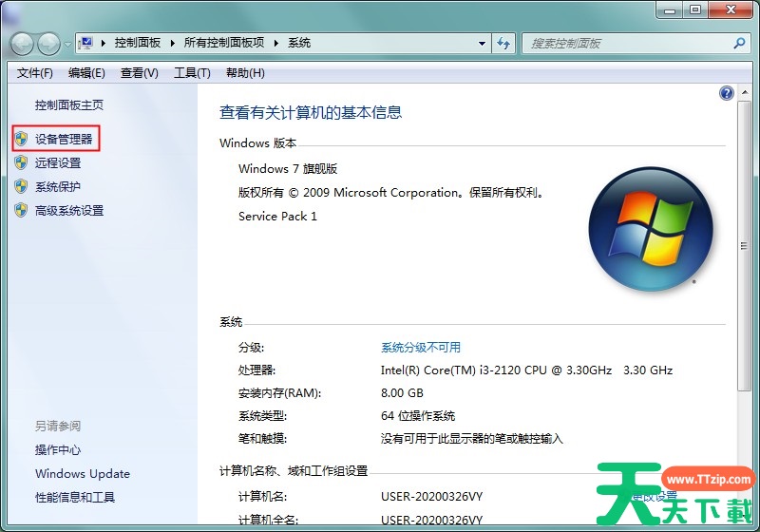Open the recent pages dropdown next to Forward

click(67, 45)
